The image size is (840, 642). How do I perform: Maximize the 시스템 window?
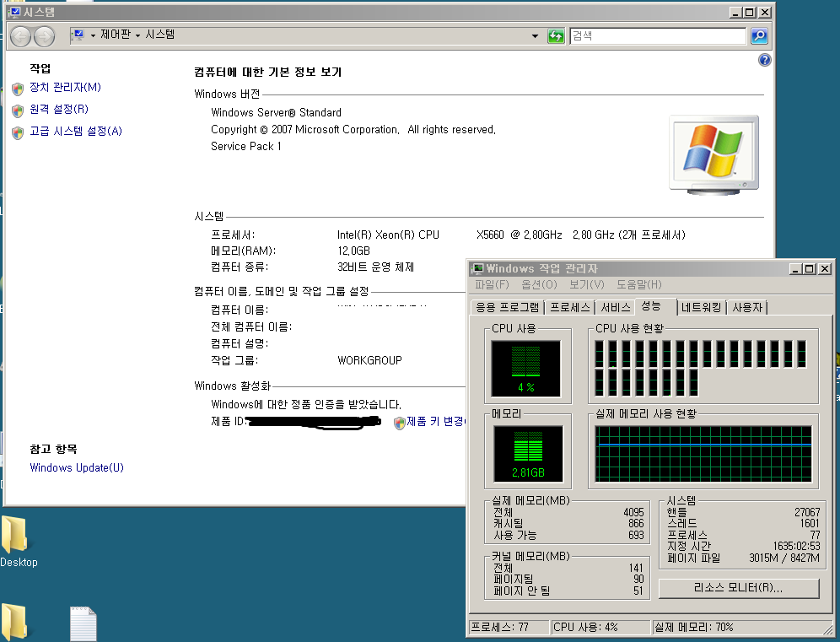[x=750, y=13]
